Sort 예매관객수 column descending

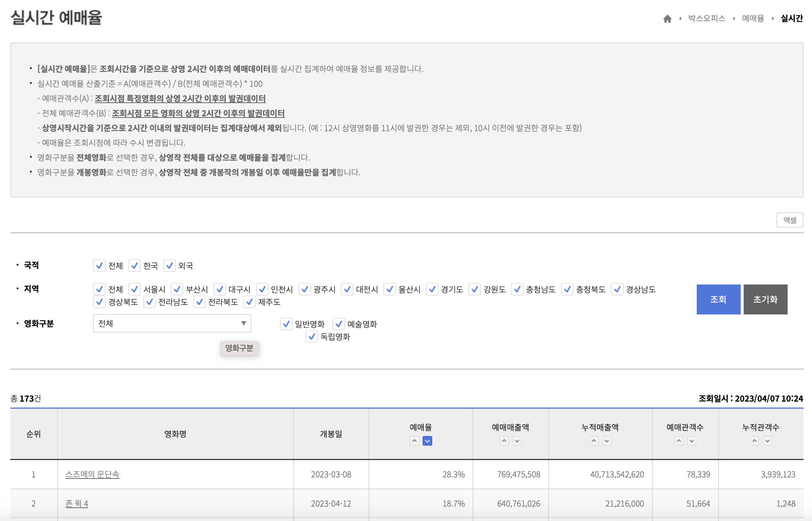(x=692, y=441)
